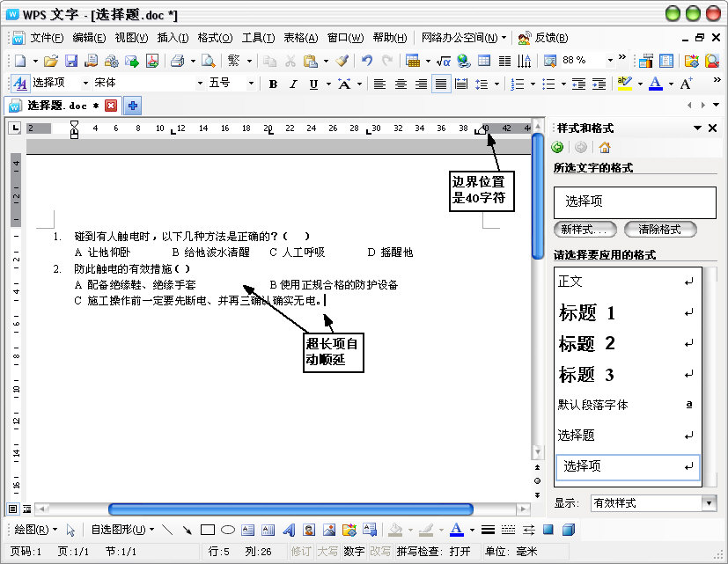This screenshot has height=564, width=728.
Task: Open the 有效样式 display dropdown
Action: pyautogui.click(x=709, y=502)
